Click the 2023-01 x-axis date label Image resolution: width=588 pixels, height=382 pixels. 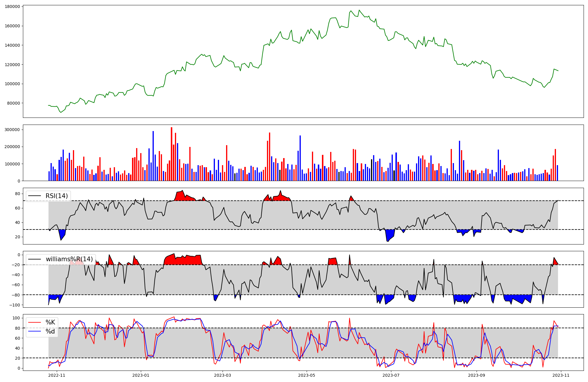[141, 375]
